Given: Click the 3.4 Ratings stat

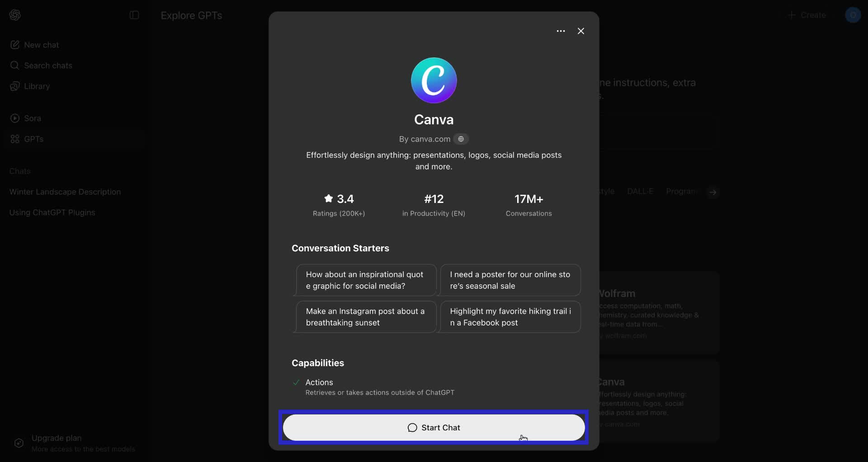Looking at the screenshot, I should coord(339,204).
